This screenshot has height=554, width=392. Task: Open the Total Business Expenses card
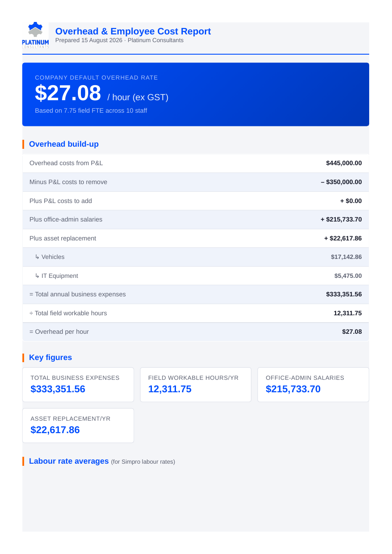click(x=78, y=385)
